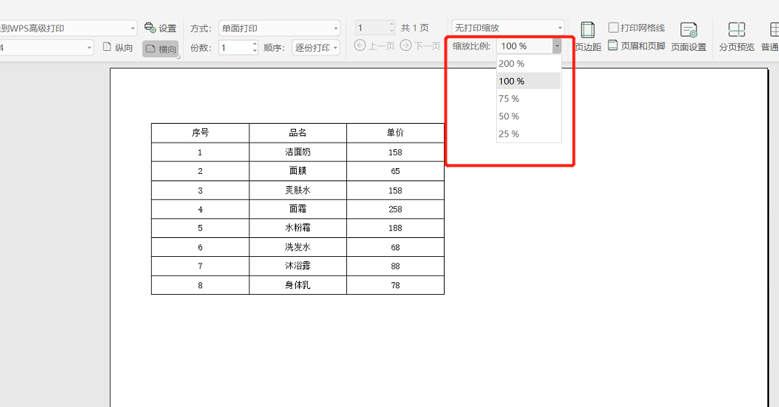Expand the 单面打印 print mode dropdown
Image resolution: width=779 pixels, height=407 pixels.
click(279, 28)
